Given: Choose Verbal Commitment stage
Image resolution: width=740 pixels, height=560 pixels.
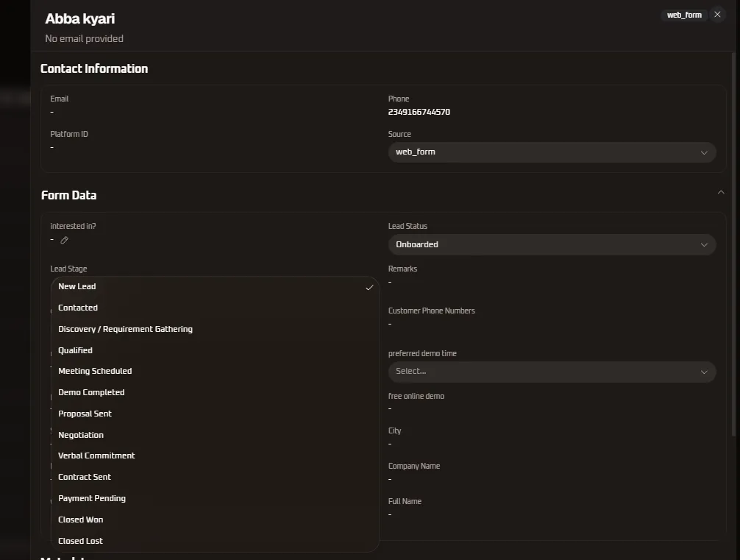Looking at the screenshot, I should pyautogui.click(x=216, y=456).
